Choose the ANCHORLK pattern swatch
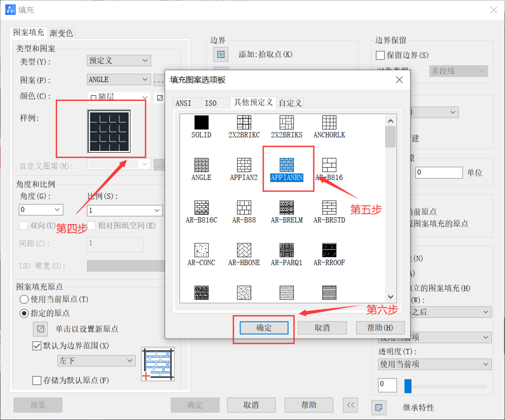 329,122
